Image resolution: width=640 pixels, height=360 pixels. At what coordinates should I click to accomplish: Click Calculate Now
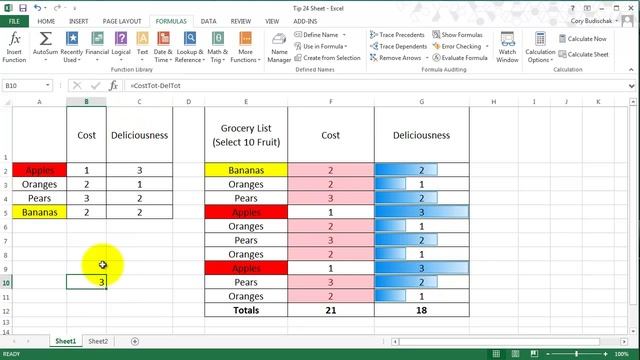click(582, 39)
